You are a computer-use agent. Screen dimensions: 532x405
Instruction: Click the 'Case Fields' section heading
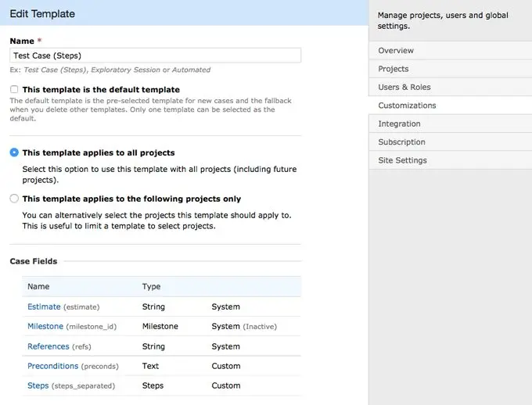pos(33,261)
